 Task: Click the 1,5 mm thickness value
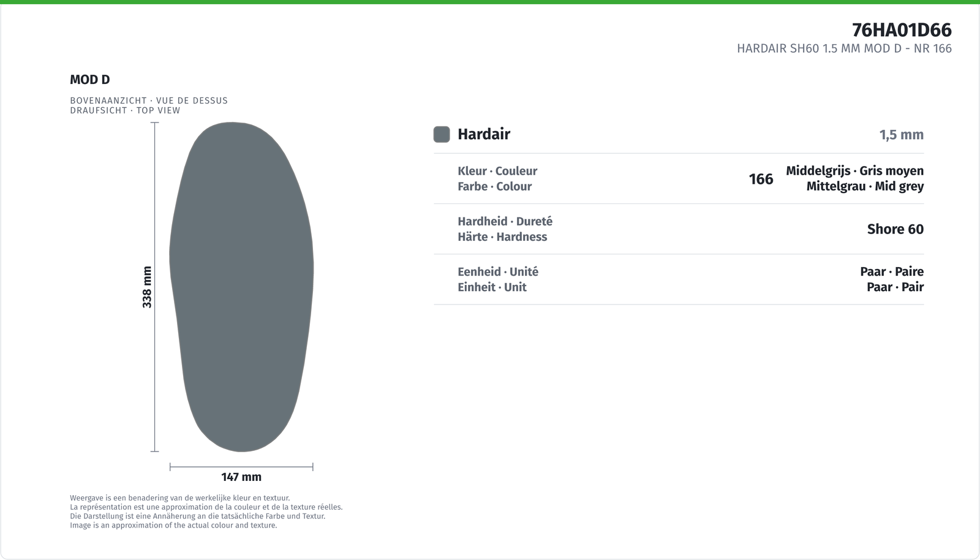[x=902, y=135]
